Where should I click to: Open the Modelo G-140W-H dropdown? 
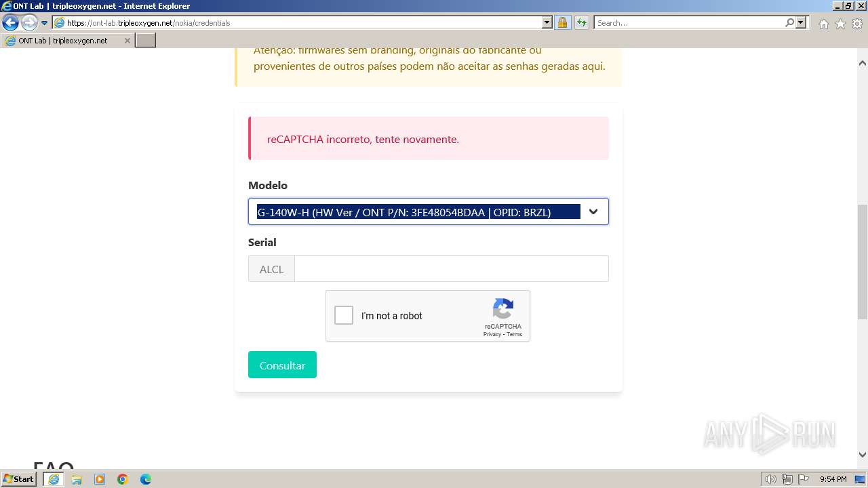point(429,211)
